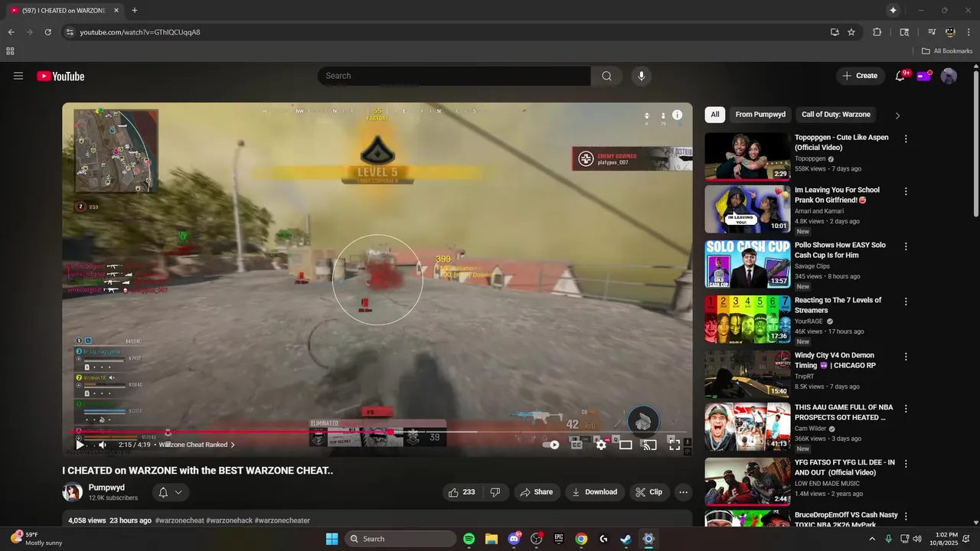
Task: Play the paused video
Action: tap(80, 445)
